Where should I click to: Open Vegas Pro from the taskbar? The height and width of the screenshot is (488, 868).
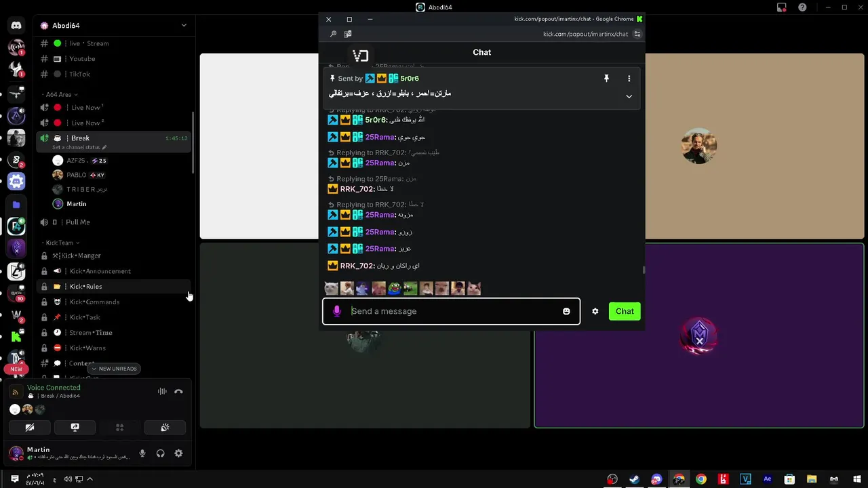[x=745, y=479]
